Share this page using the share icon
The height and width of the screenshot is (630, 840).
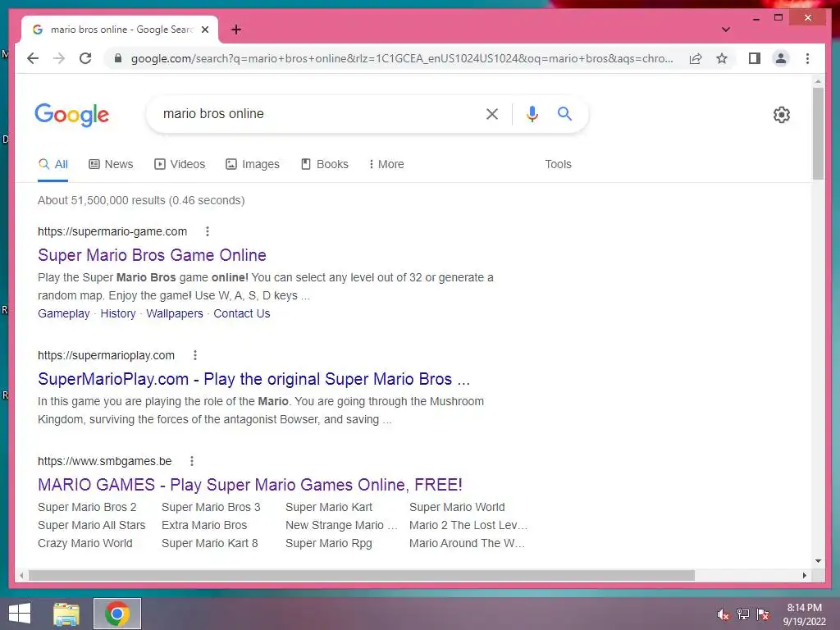point(696,58)
